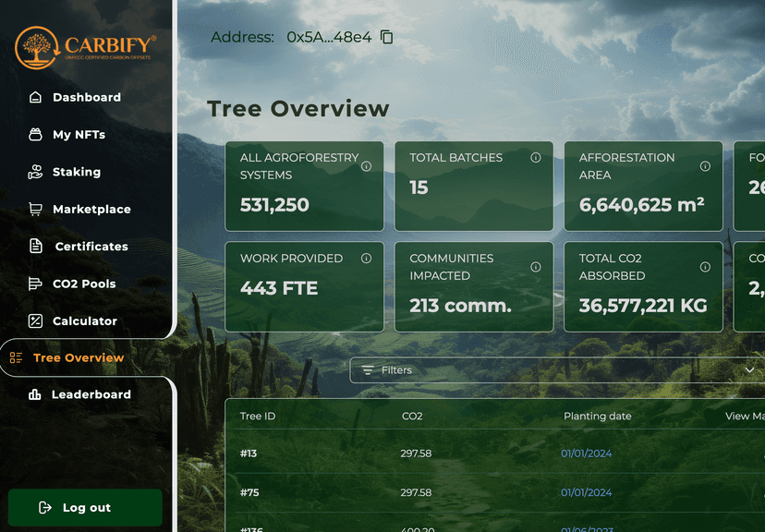The height and width of the screenshot is (532, 765).
Task: Expand the Filters dropdown
Action: click(749, 369)
